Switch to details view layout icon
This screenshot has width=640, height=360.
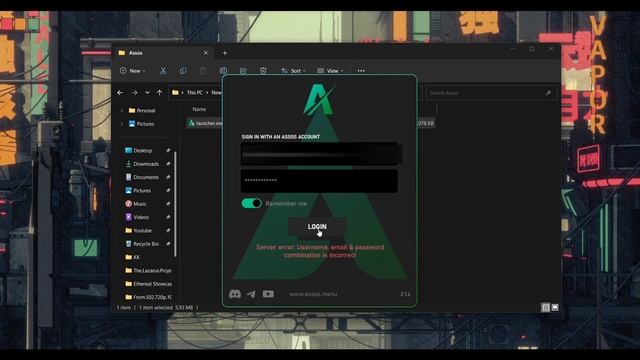coord(545,307)
